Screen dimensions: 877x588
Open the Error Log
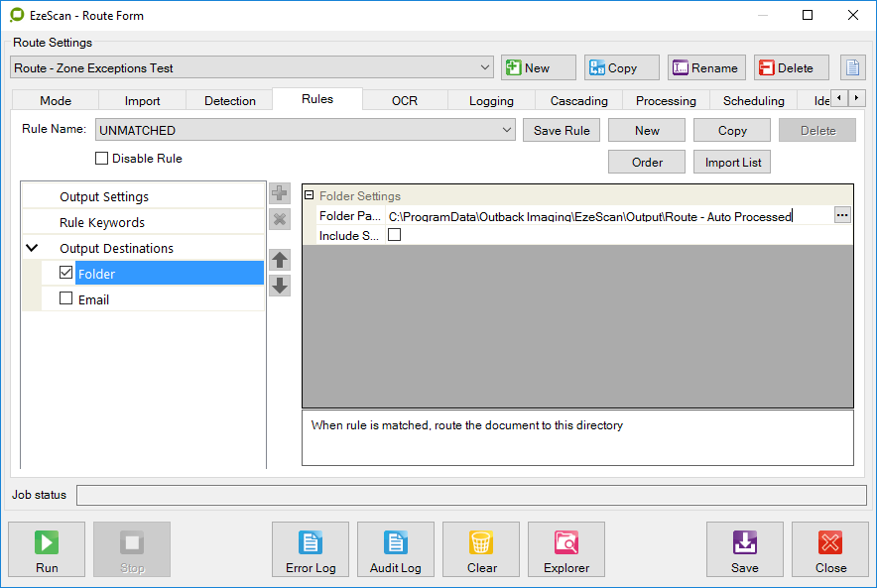[310, 549]
